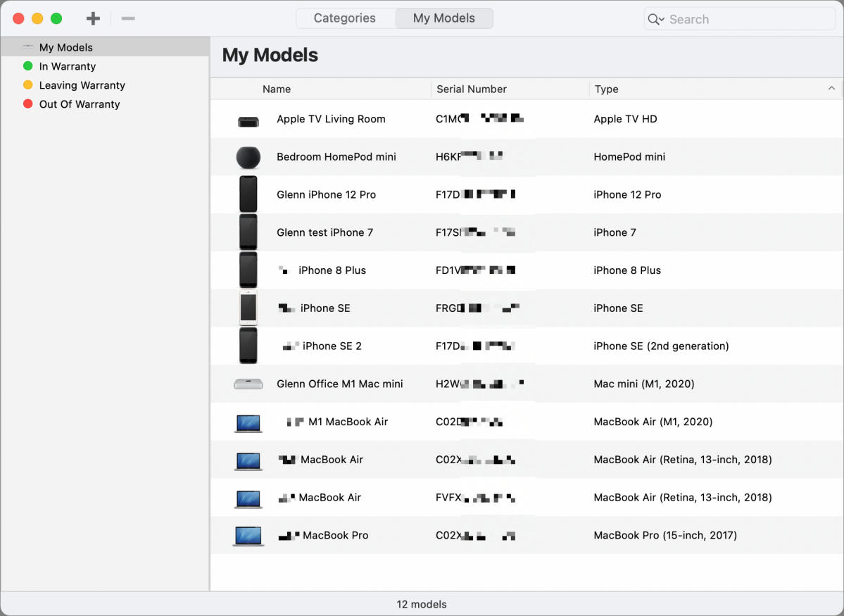Click the iPhone 7 type cell
Screen dimensions: 844x616
point(615,232)
